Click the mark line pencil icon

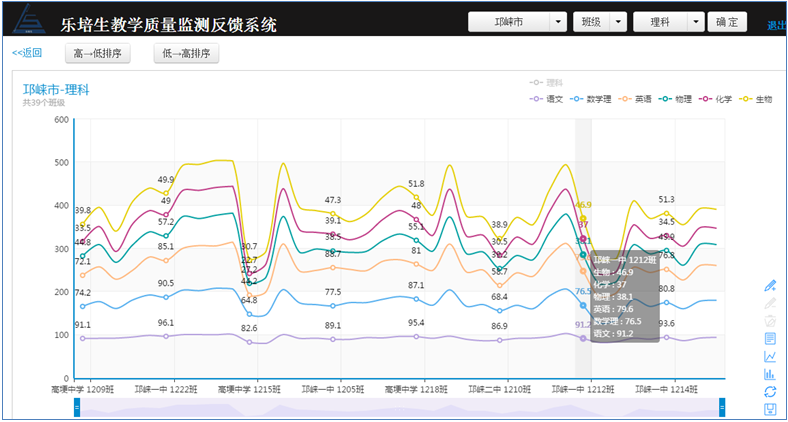tap(769, 285)
